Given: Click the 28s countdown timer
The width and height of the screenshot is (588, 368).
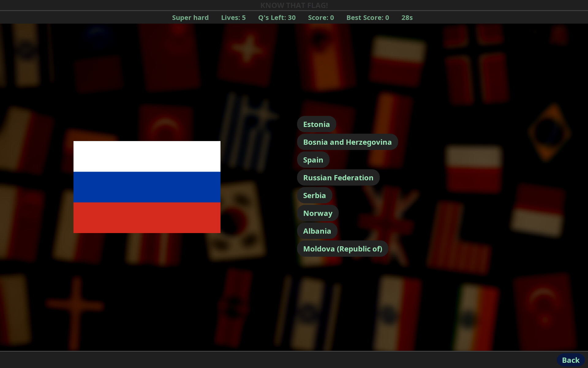Looking at the screenshot, I should click(407, 17).
